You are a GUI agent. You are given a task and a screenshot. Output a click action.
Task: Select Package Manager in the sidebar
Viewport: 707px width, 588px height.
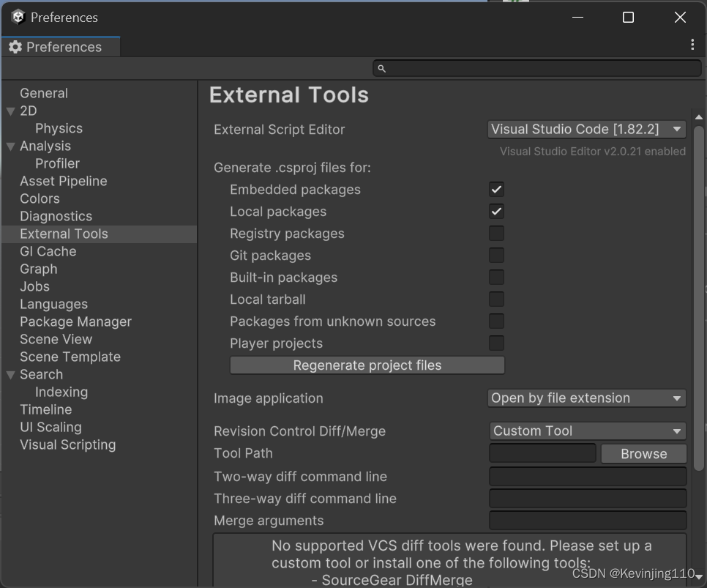pos(75,321)
